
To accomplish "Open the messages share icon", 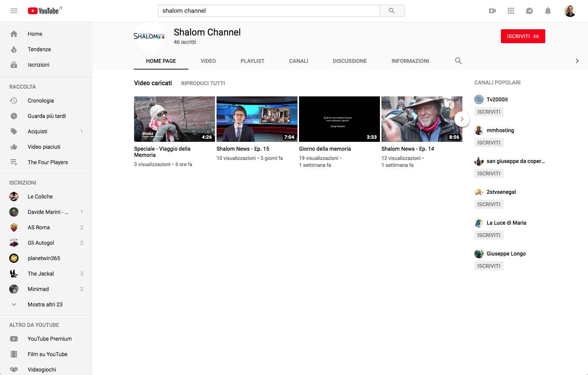I will pos(529,11).
